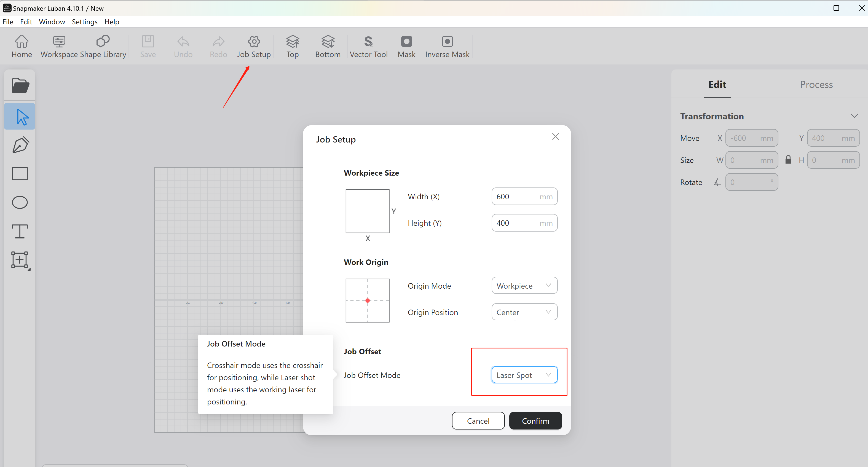
Task: Collapse the Transformation section
Action: [854, 116]
